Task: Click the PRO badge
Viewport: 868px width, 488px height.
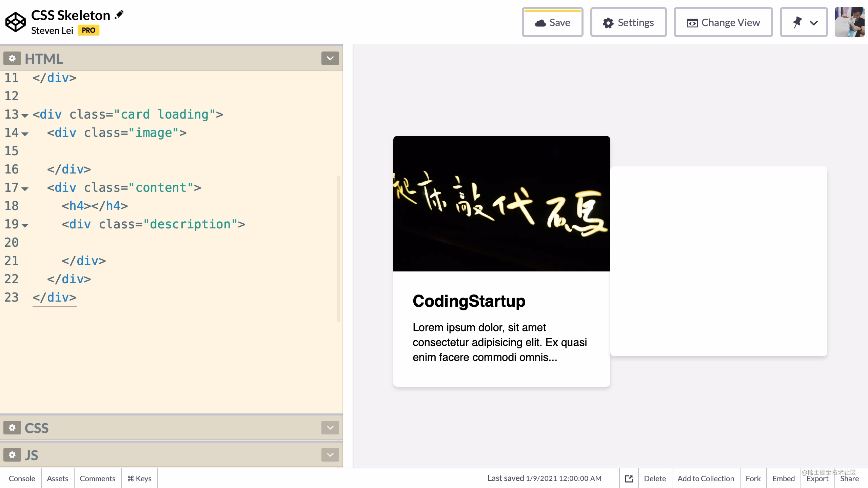Action: click(88, 30)
